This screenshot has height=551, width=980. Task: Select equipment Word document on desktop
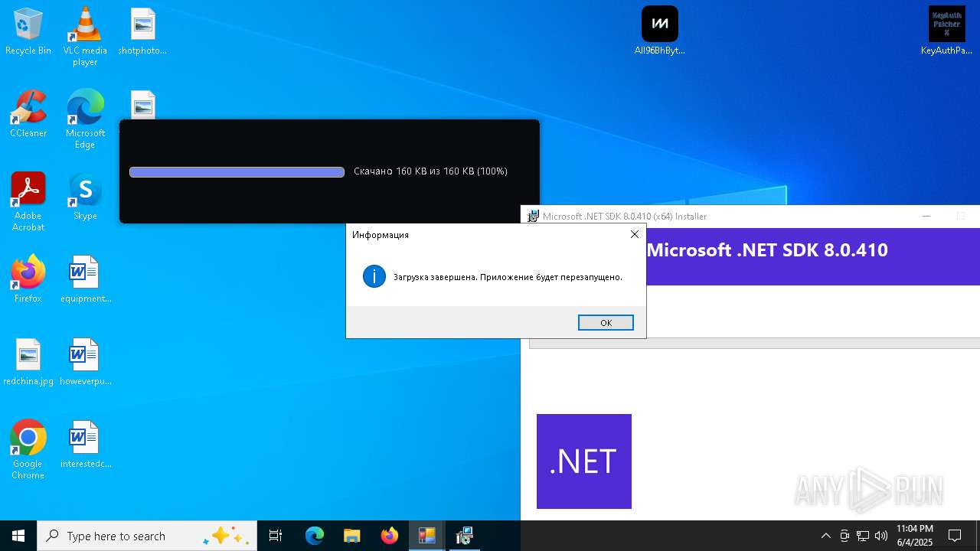(85, 280)
